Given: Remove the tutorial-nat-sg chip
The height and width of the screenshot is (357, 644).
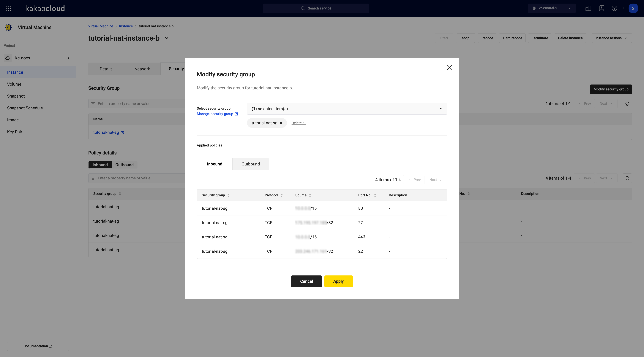Looking at the screenshot, I should pyautogui.click(x=281, y=123).
